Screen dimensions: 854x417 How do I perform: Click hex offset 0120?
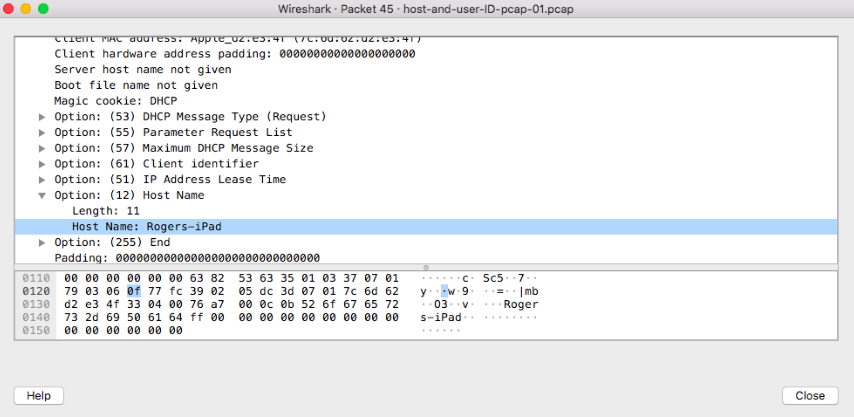pos(36,291)
